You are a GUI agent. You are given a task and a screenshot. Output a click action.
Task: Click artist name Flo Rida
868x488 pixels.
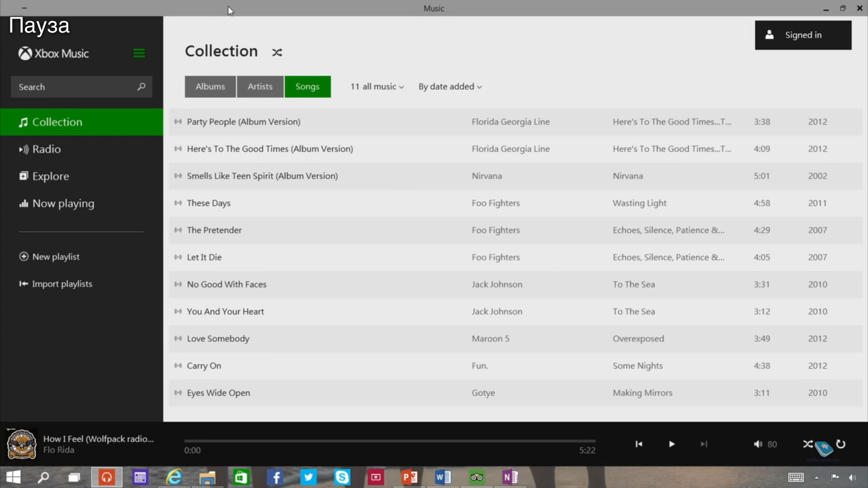(x=59, y=450)
